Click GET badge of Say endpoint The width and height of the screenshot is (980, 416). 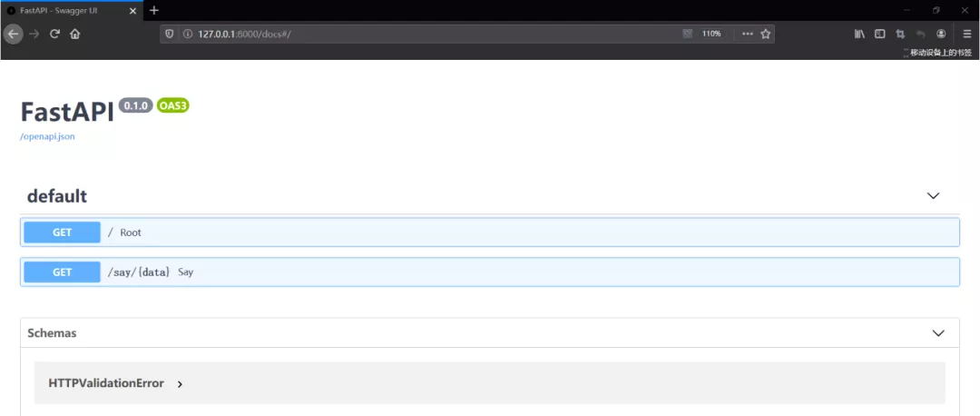62,272
